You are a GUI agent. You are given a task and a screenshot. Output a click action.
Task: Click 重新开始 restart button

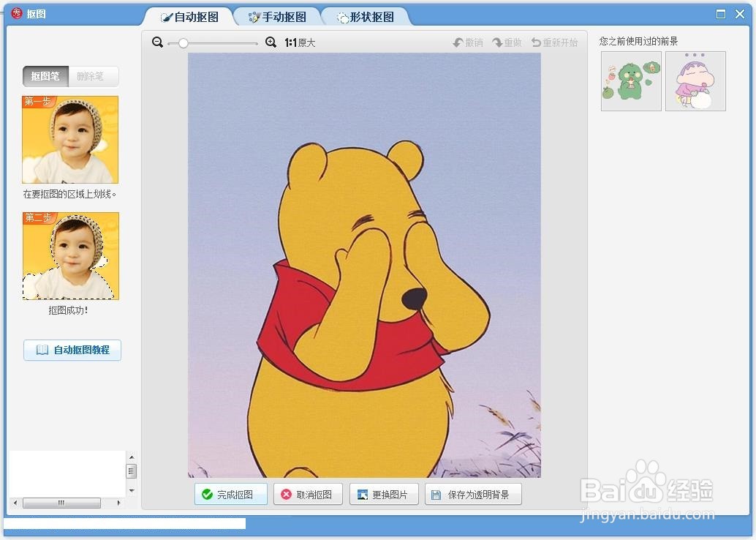point(554,42)
